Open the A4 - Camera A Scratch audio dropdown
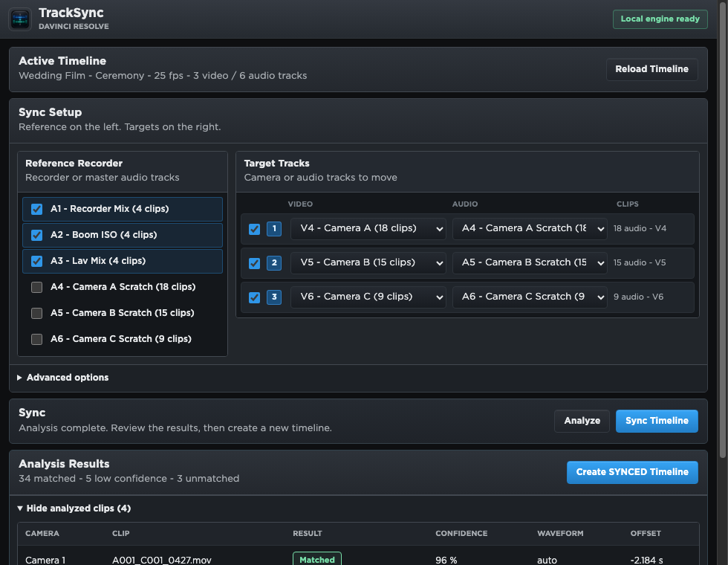This screenshot has height=565, width=728. 530,229
